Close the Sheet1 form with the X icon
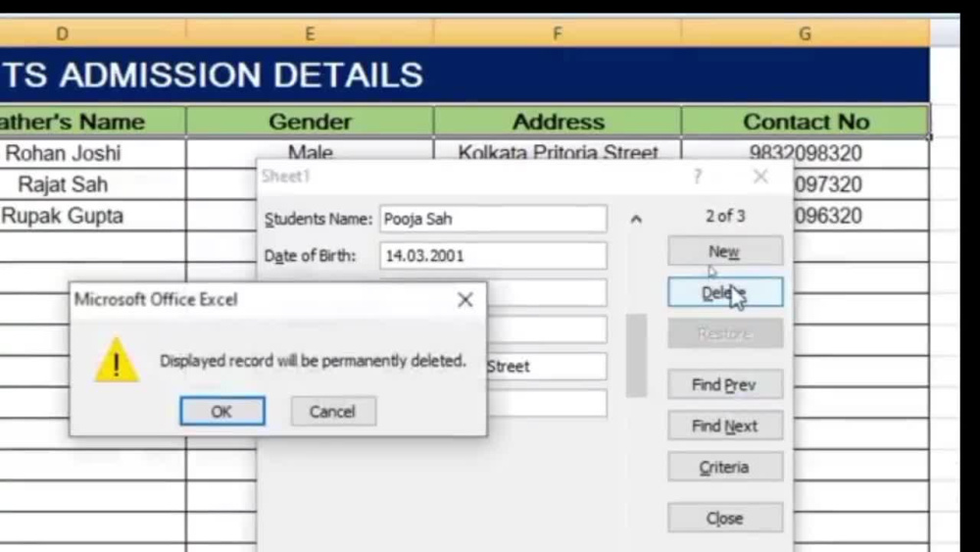 pyautogui.click(x=760, y=176)
